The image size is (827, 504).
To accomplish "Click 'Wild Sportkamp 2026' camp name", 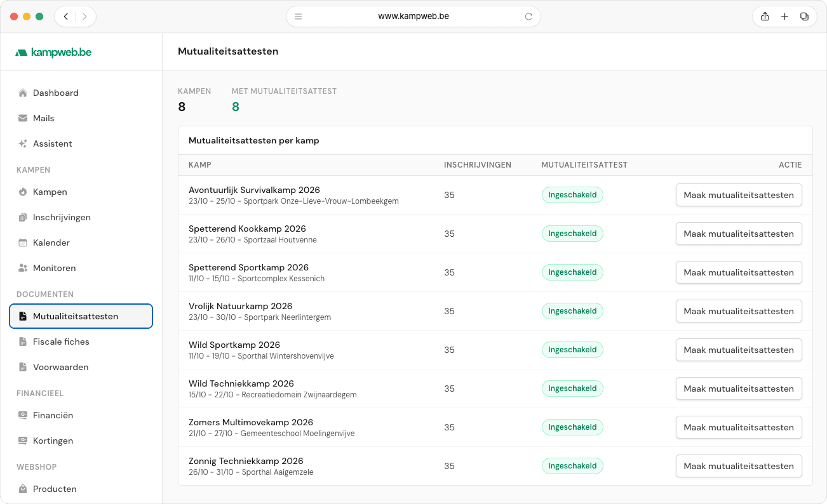I will point(234,345).
